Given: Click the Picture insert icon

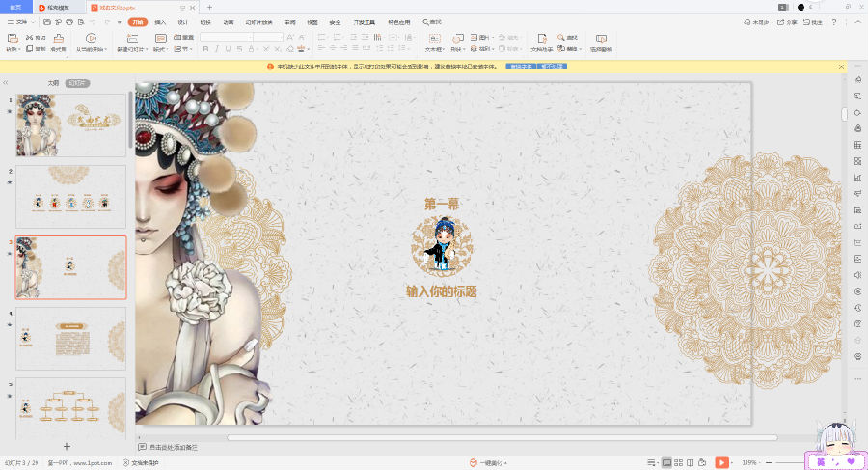Looking at the screenshot, I should (474, 37).
